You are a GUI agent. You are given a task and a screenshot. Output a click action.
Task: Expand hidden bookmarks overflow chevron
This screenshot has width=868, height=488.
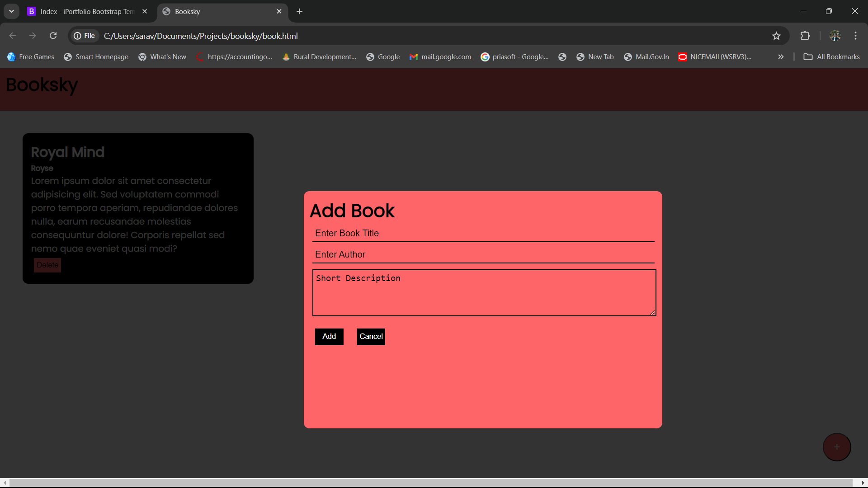click(780, 57)
